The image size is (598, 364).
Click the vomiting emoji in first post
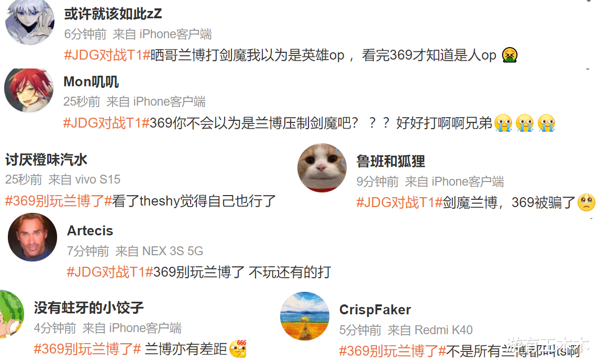click(x=510, y=55)
